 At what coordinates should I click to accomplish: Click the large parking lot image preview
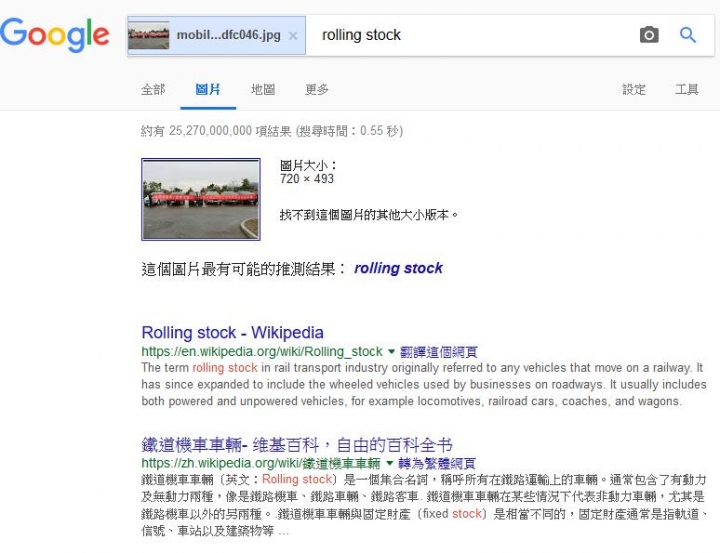(x=201, y=199)
